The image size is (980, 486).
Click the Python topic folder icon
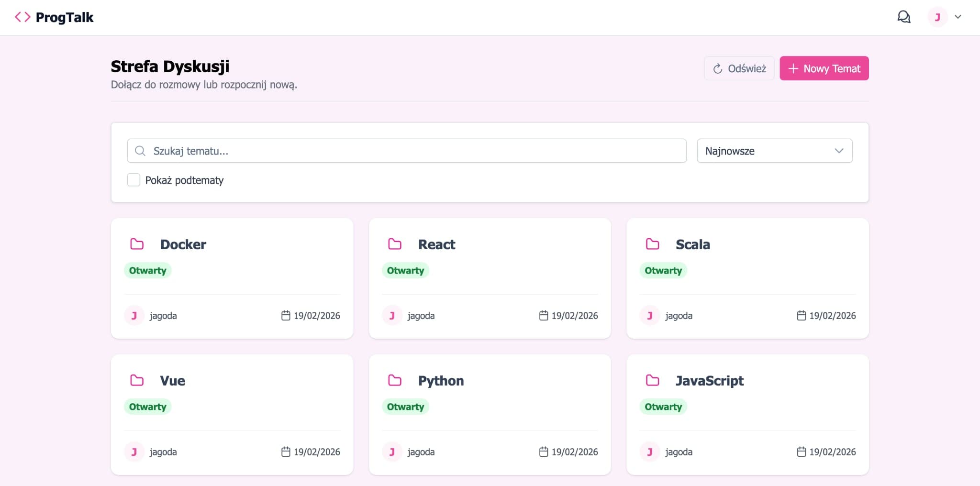coord(395,381)
